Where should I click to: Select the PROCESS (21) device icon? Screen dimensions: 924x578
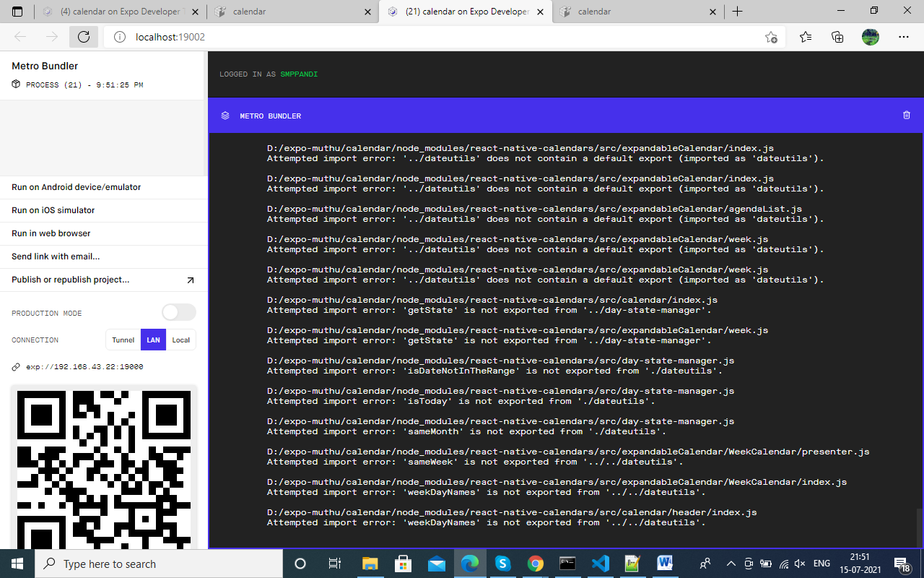16,85
